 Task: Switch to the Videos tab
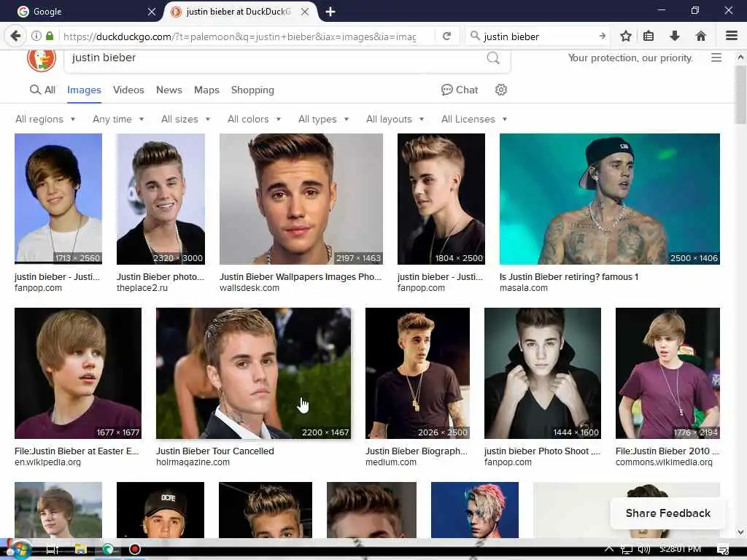[x=128, y=90]
